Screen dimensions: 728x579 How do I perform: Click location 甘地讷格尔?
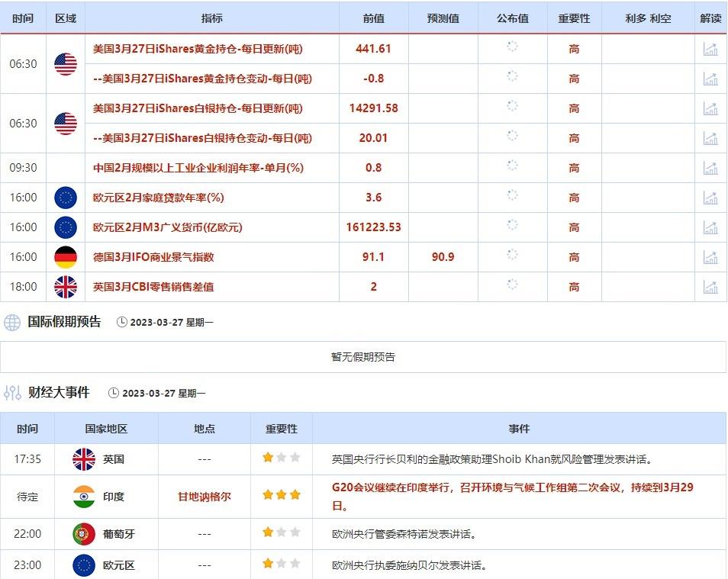tap(205, 497)
